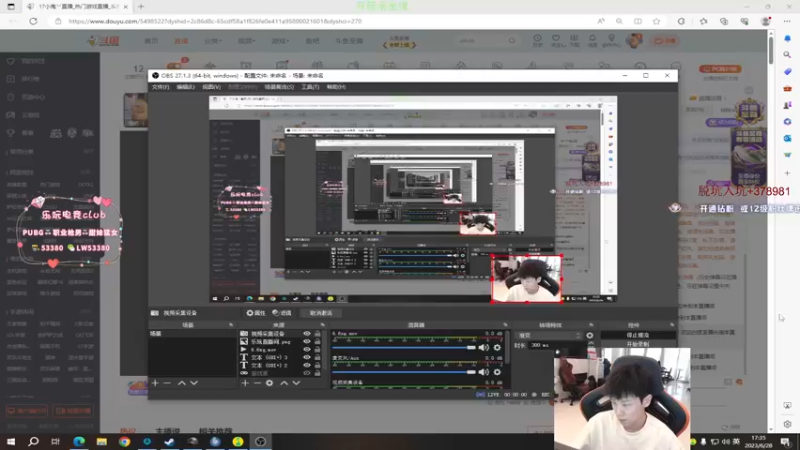
Task: Remove the selected source with the minus icon
Action: [257, 383]
